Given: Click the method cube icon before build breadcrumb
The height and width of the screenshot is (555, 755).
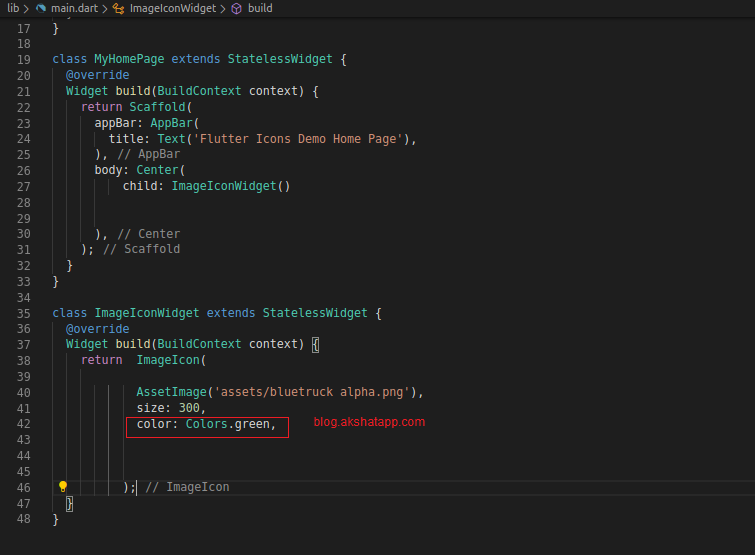Looking at the screenshot, I should coord(236,8).
